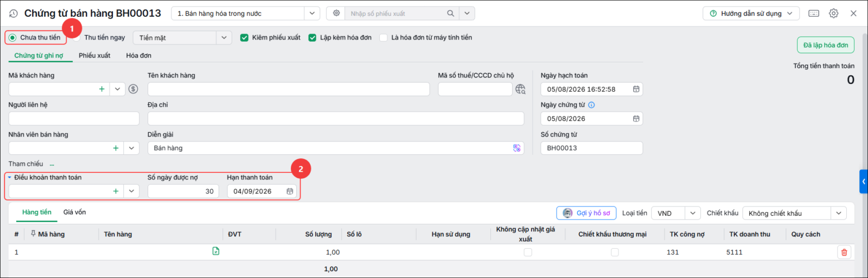Click the Số ngày được nợ field

point(183,191)
